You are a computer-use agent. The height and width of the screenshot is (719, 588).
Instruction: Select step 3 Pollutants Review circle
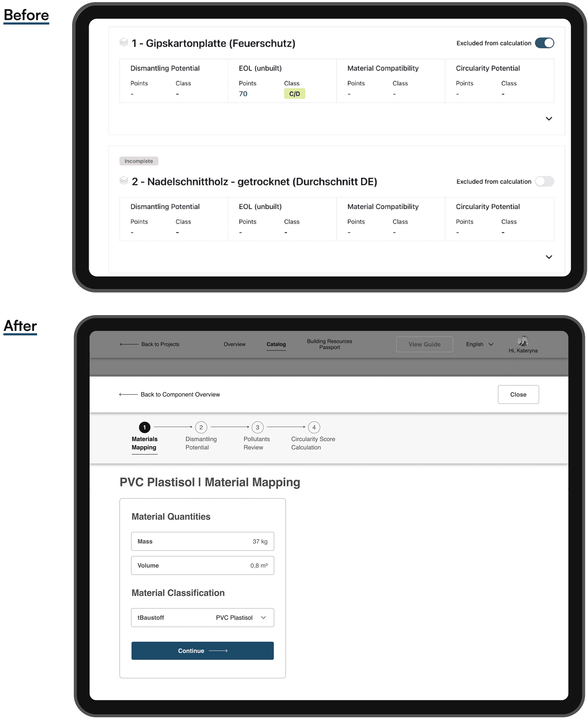258,427
